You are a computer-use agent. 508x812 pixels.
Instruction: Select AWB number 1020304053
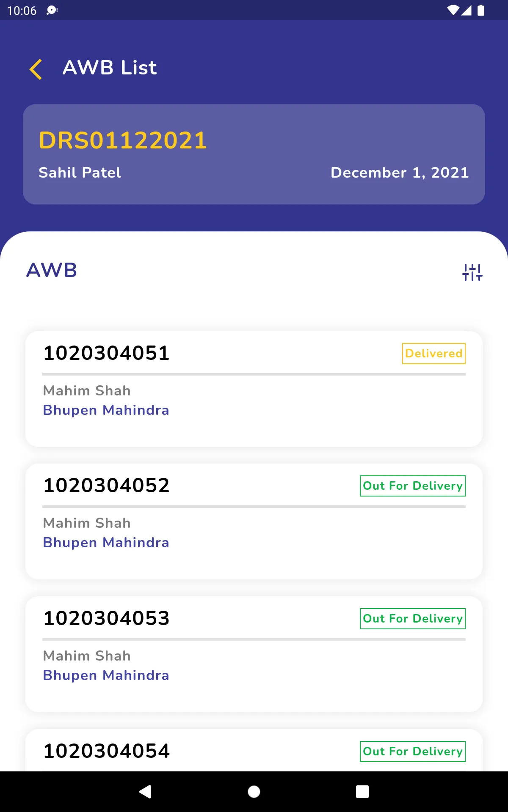[106, 618]
